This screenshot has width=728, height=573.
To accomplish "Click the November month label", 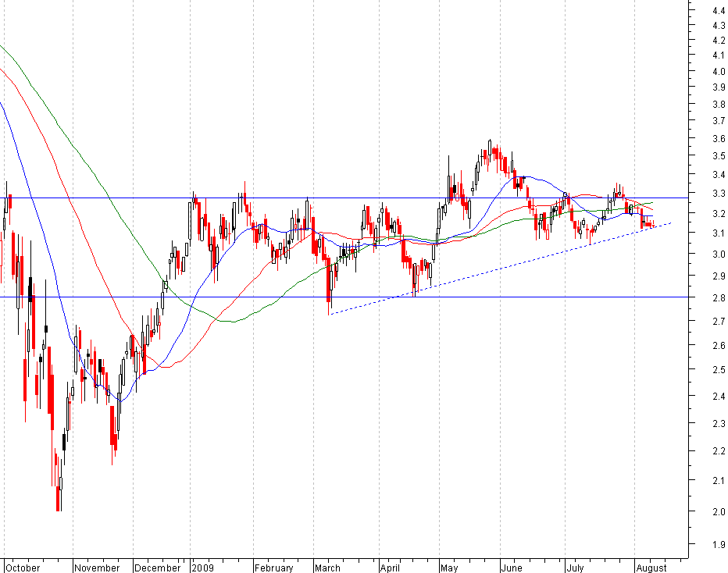I will coord(97,568).
